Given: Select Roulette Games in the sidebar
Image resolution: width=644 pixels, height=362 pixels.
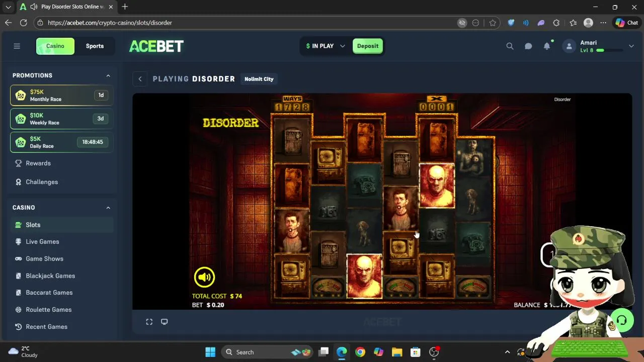Looking at the screenshot, I should 48,310.
